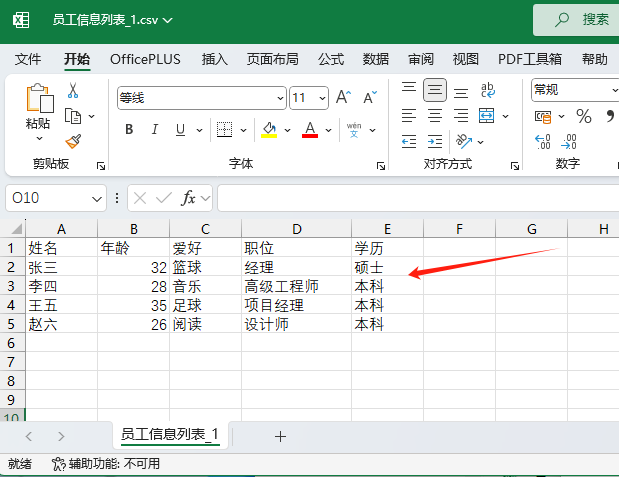Screen dimensions: 619x477
Task: Apply accounting number format icon
Action: (543, 116)
